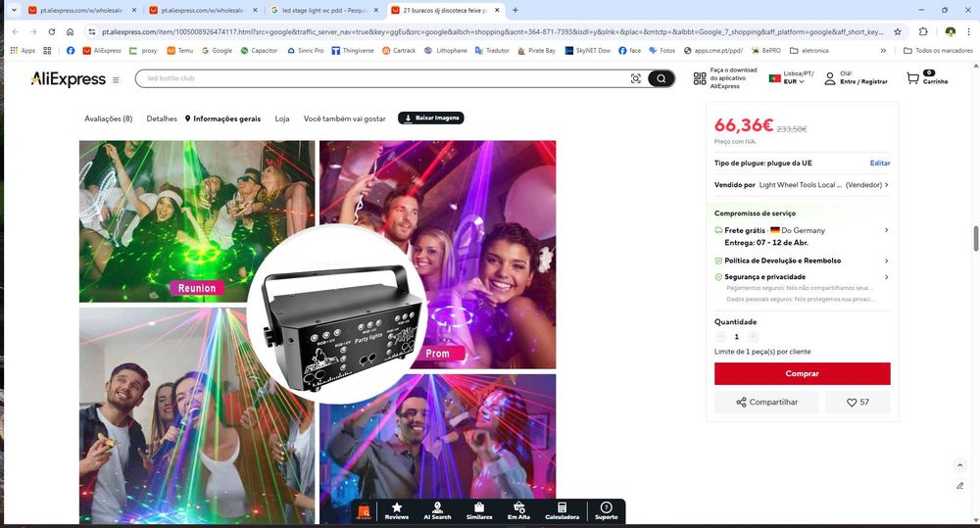The width and height of the screenshot is (980, 528).
Task: Click the Comprar button
Action: 802,373
